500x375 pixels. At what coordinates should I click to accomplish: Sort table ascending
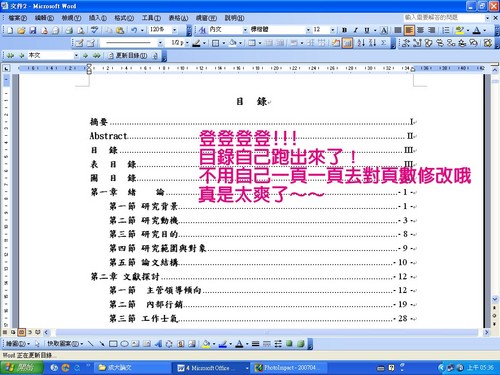361,43
